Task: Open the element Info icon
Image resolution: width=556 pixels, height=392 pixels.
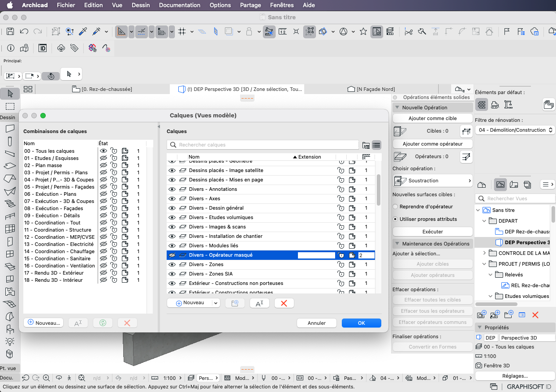Action: click(x=11, y=48)
